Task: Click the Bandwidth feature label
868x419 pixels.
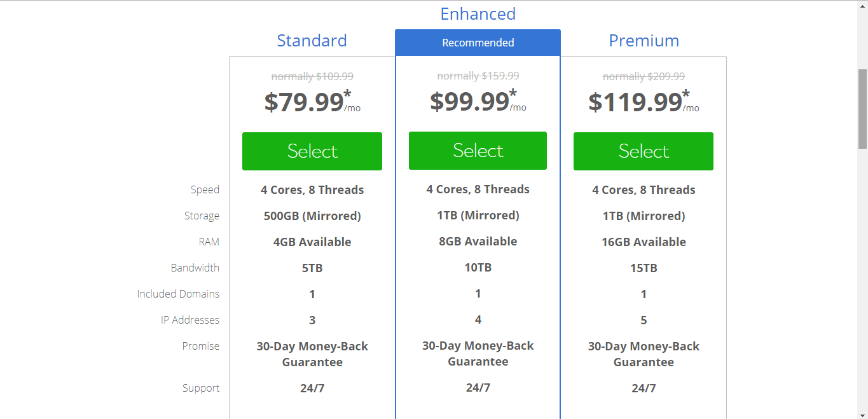Action: coord(195,268)
